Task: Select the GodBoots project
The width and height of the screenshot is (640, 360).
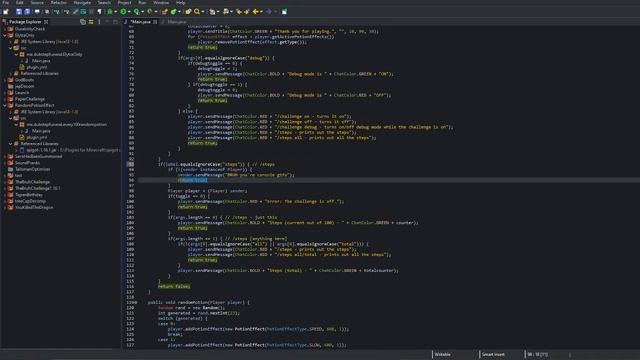Action: [24, 80]
